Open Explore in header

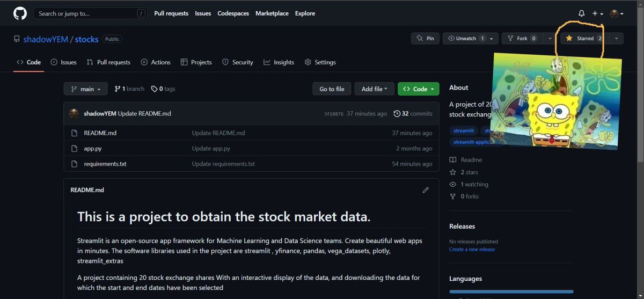[305, 13]
